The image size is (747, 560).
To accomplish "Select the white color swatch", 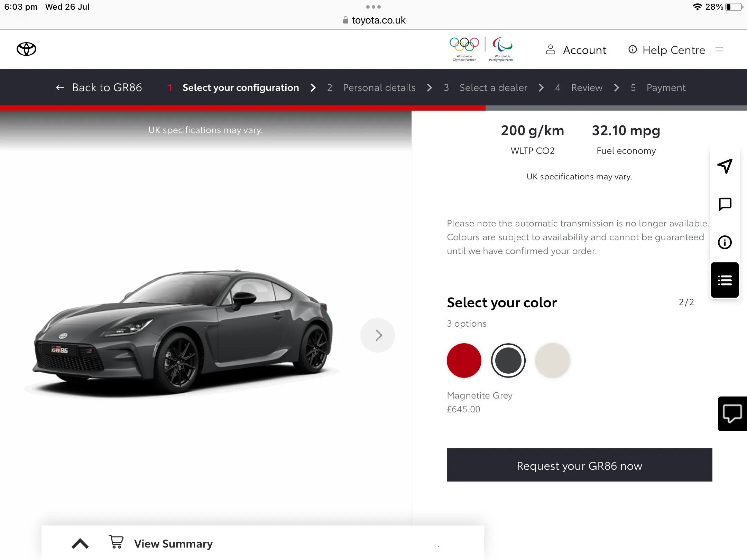I will 553,360.
